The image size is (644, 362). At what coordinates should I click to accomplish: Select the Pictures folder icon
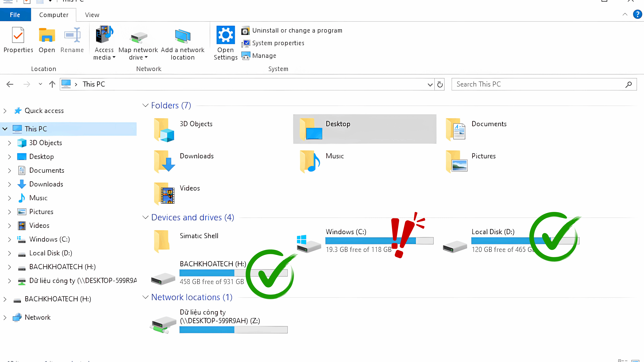click(456, 161)
